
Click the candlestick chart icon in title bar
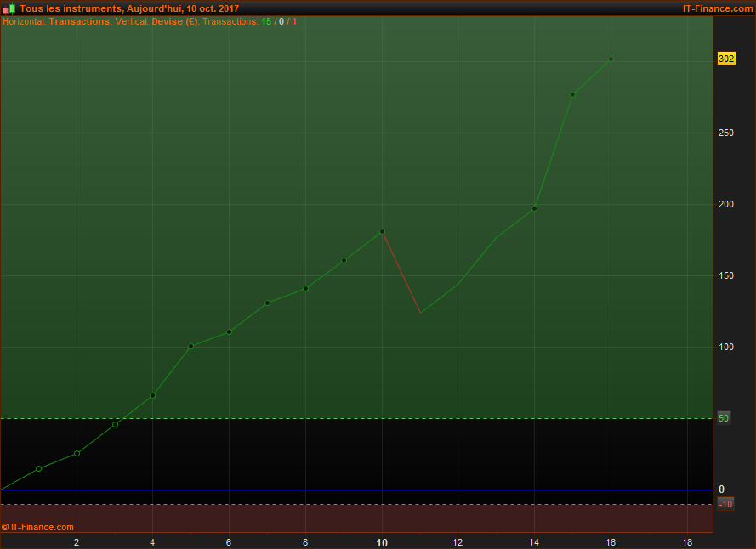9,8
